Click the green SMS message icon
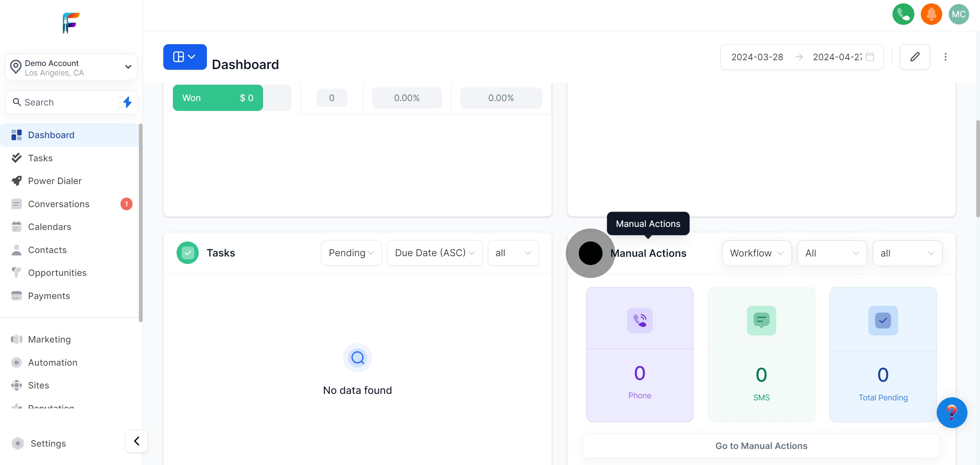980x465 pixels. coord(761,320)
